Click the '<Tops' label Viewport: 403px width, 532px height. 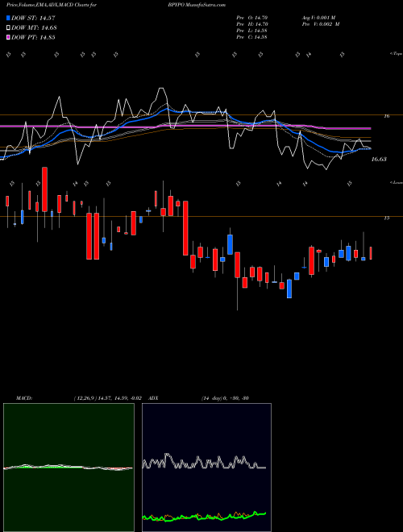pyautogui.click(x=396, y=54)
